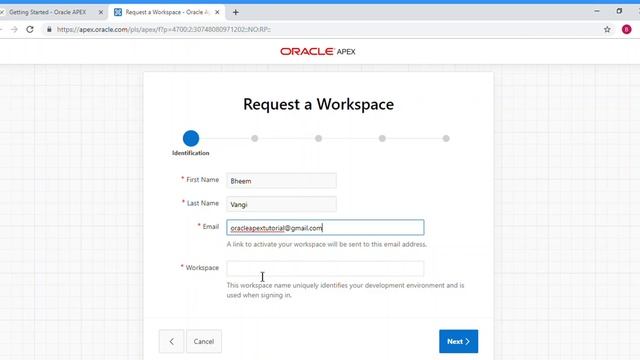Click the second wizard step dot
The width and height of the screenshot is (640, 360).
point(255,138)
